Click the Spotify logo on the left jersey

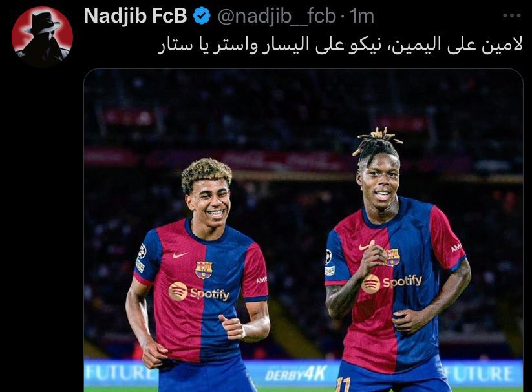click(x=199, y=292)
